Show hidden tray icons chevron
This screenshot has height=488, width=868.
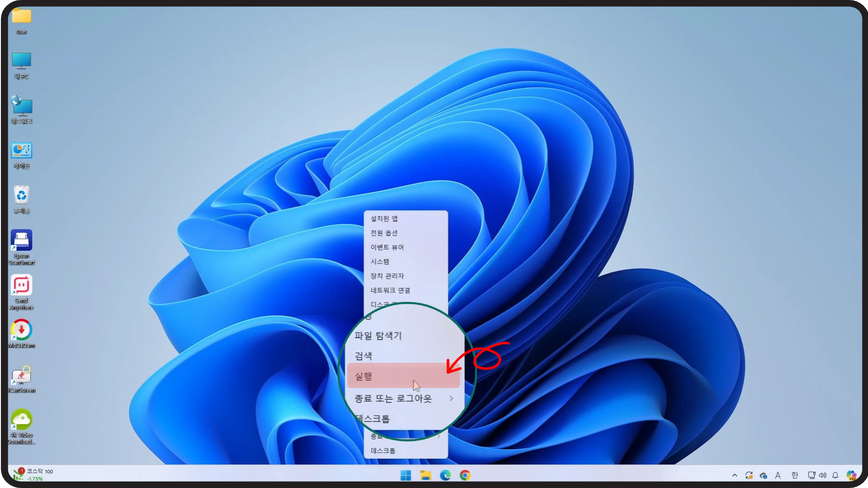pos(735,475)
